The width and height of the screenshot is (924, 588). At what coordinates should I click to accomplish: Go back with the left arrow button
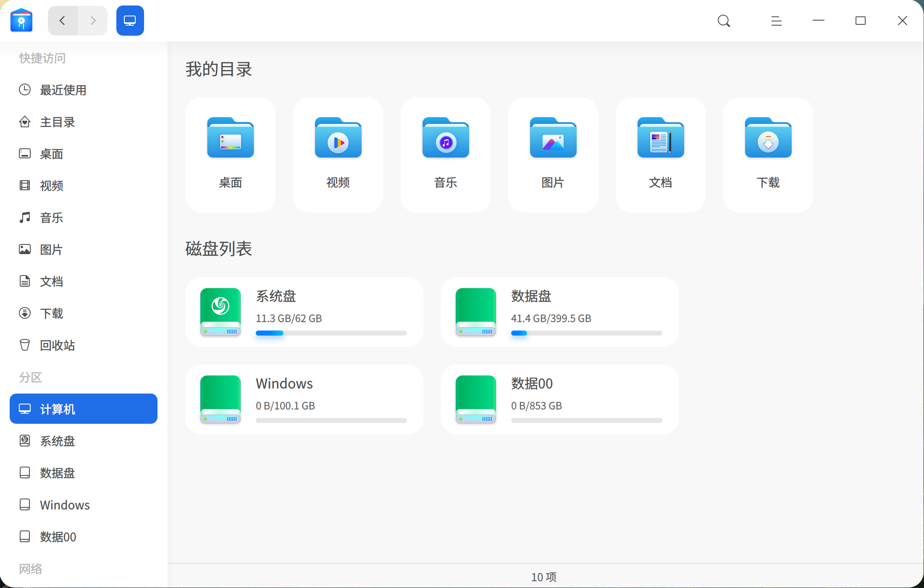pyautogui.click(x=63, y=21)
